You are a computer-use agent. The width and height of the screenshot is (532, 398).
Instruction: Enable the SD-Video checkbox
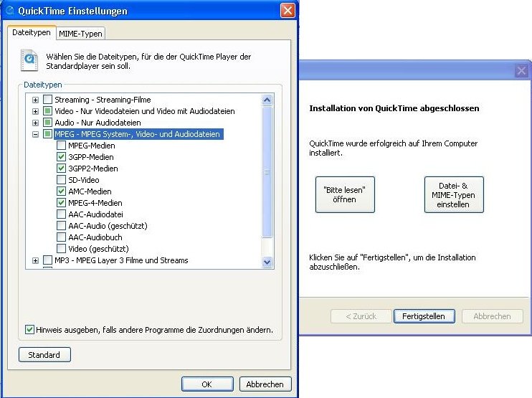(61, 180)
